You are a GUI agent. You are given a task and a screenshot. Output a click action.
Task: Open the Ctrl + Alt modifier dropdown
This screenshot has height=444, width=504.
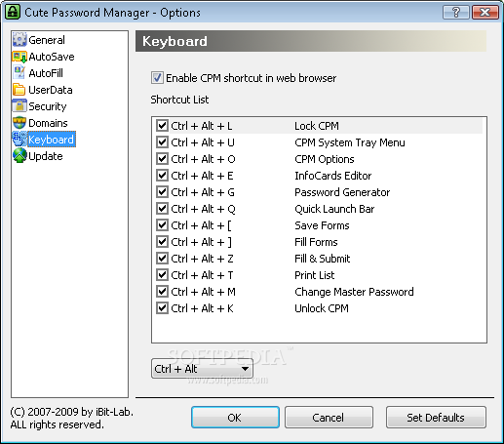(x=202, y=369)
